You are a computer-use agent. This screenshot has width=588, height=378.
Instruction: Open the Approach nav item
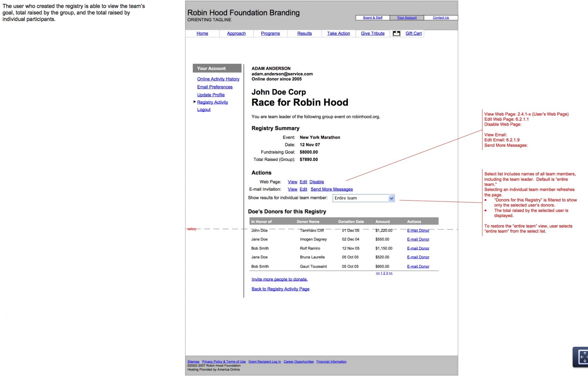point(236,33)
